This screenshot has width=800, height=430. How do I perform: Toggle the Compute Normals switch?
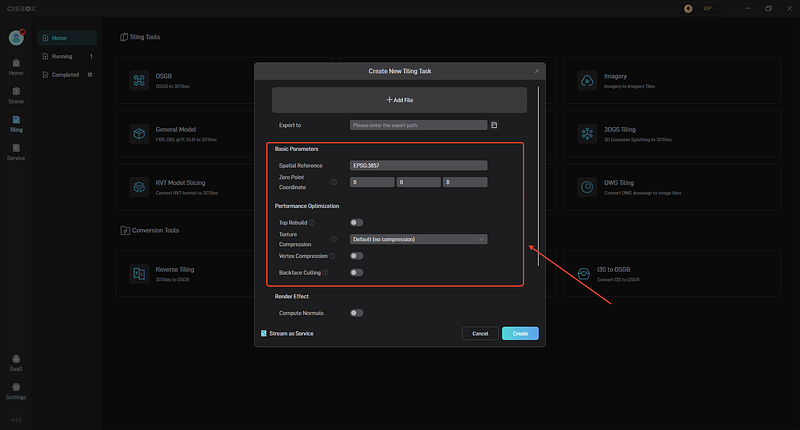(357, 313)
